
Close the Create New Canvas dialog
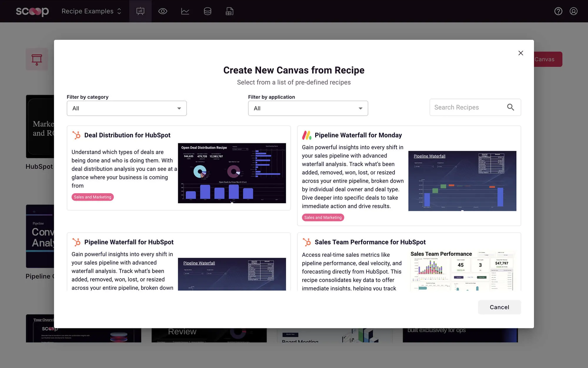520,53
